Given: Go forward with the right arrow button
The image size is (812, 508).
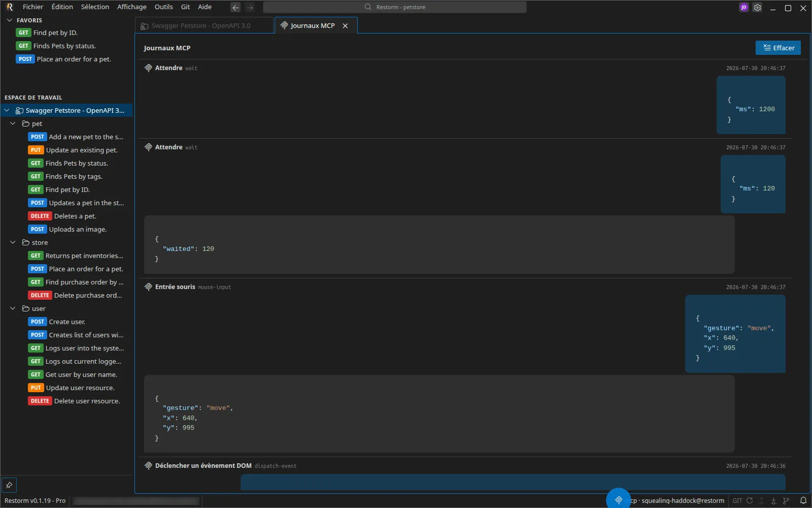Looking at the screenshot, I should point(250,7).
